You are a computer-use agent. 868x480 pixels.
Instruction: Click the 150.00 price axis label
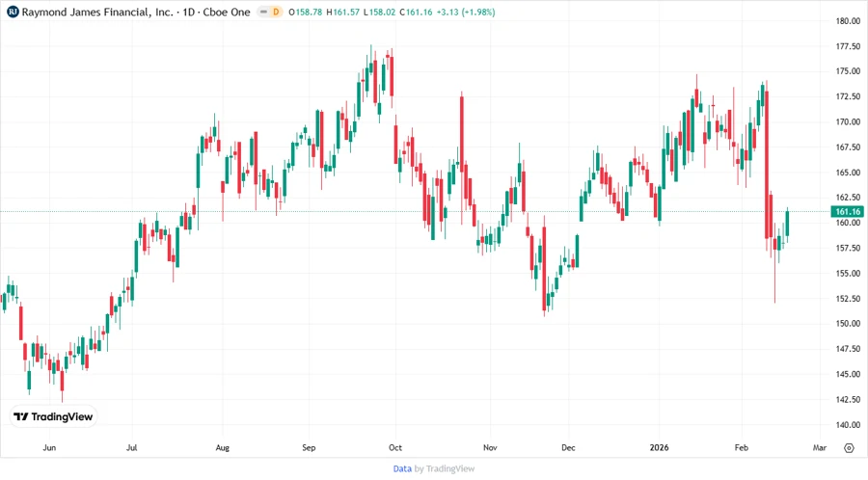coord(848,324)
